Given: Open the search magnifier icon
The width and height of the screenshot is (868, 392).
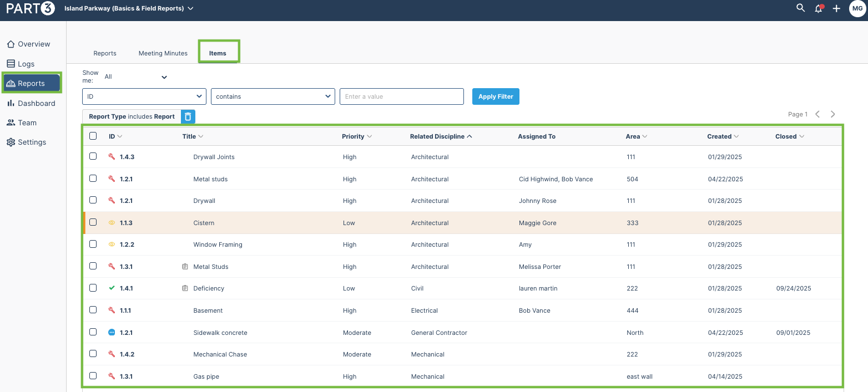Looking at the screenshot, I should coord(800,8).
